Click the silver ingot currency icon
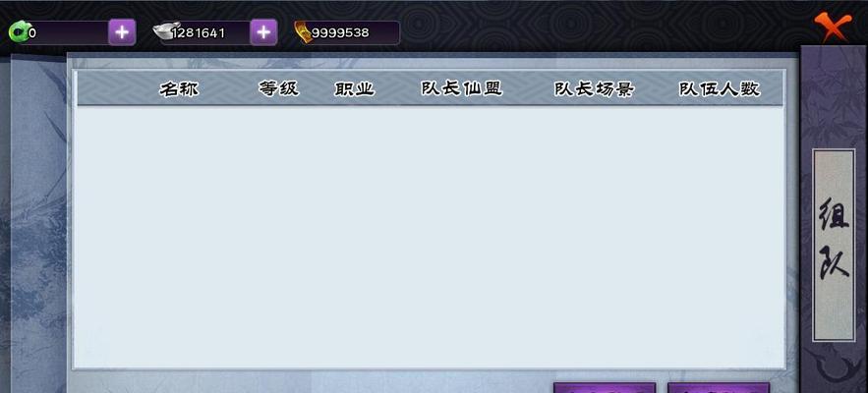 (166, 31)
